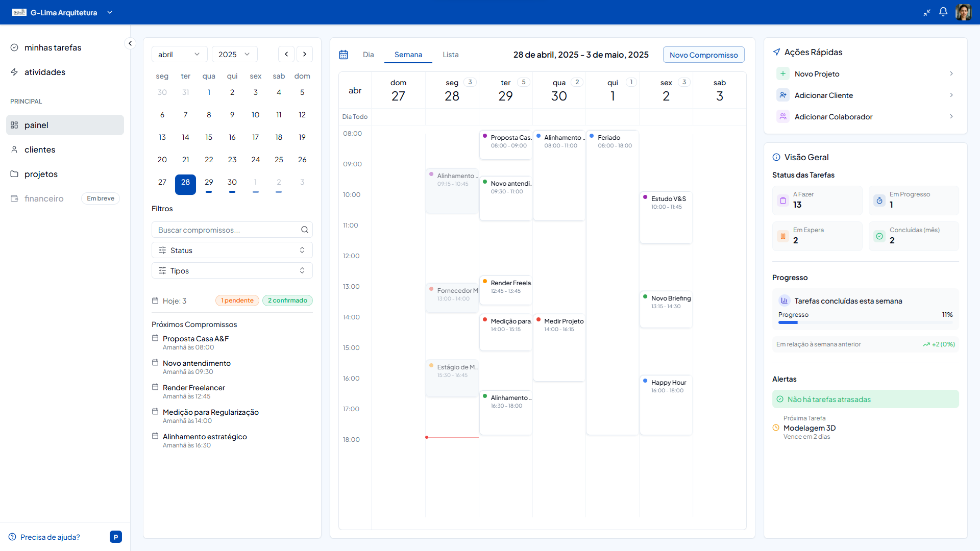Click the collapse-screen arrows icon

coord(927,12)
